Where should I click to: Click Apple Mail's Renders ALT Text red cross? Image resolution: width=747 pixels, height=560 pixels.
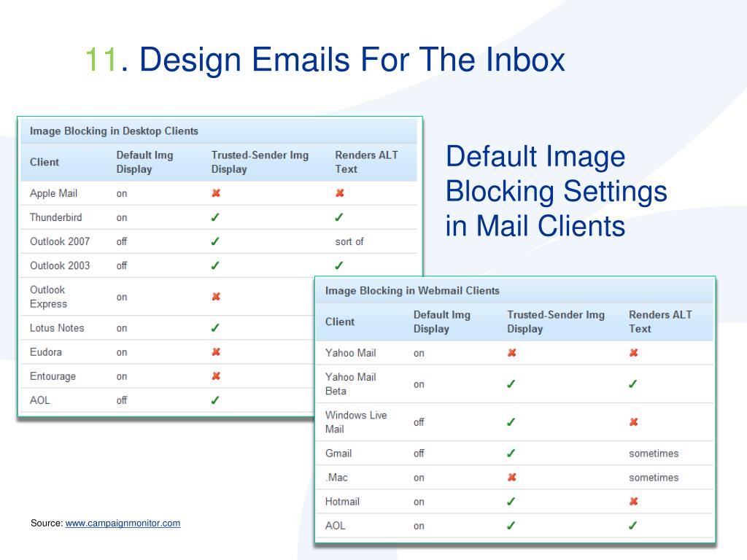[340, 192]
